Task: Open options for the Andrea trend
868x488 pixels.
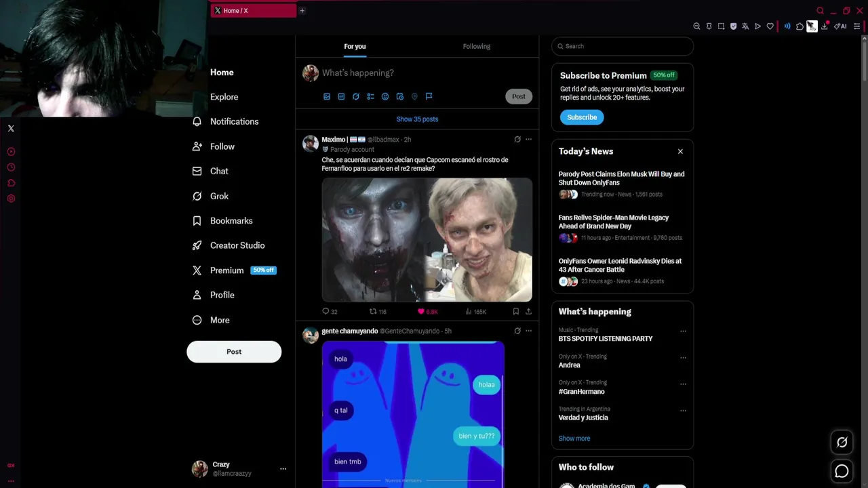Action: [x=683, y=357]
